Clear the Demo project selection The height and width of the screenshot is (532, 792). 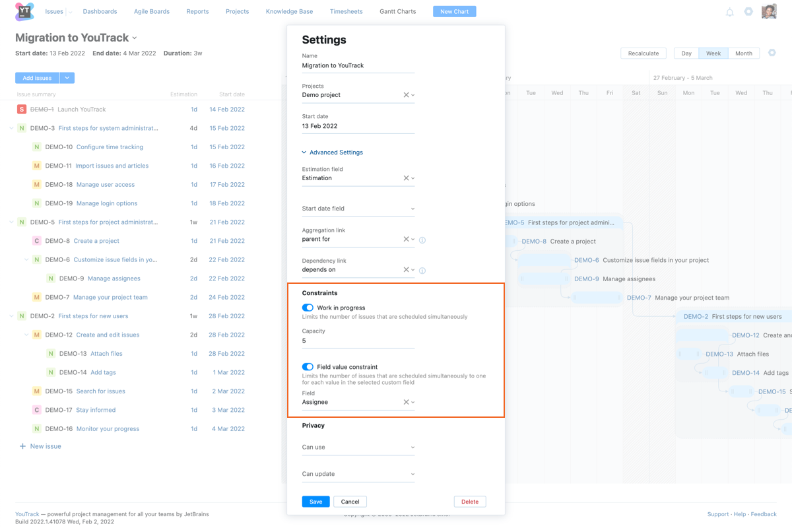click(406, 95)
